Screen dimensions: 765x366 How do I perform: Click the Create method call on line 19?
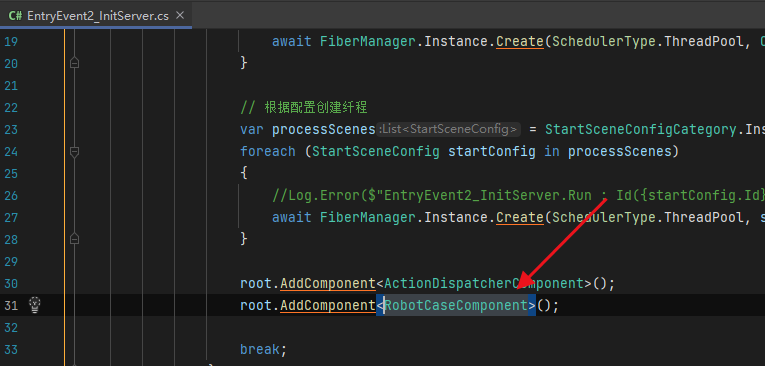click(x=520, y=41)
